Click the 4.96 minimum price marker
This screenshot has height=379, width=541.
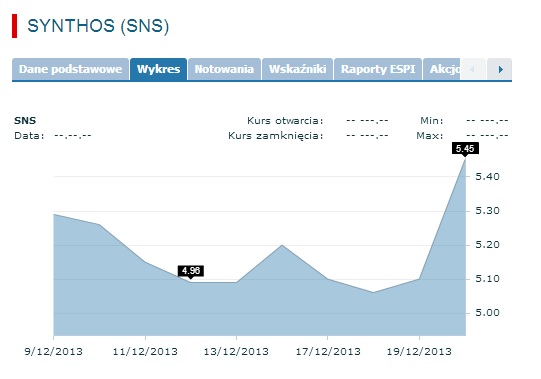[191, 271]
